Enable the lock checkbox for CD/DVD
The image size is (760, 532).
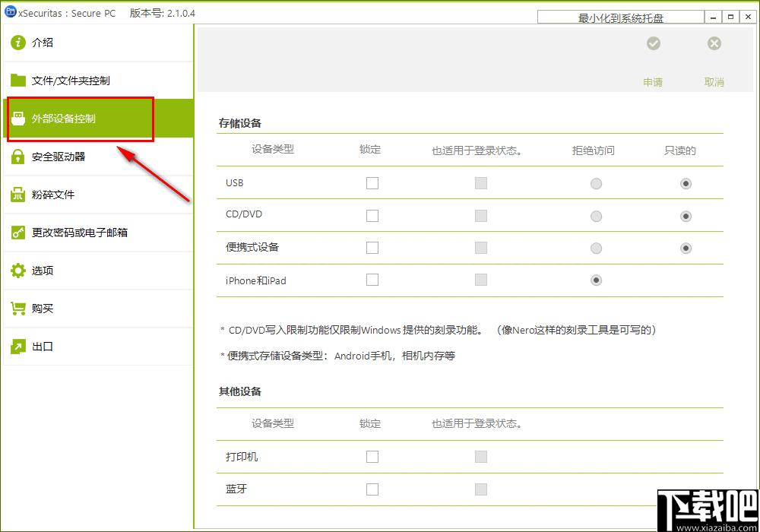(372, 216)
